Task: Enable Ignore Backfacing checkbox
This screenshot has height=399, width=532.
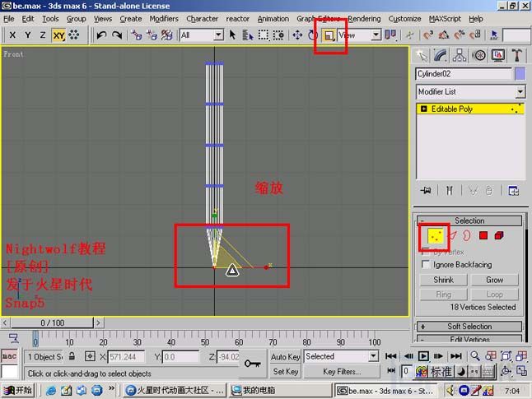Action: (x=426, y=264)
